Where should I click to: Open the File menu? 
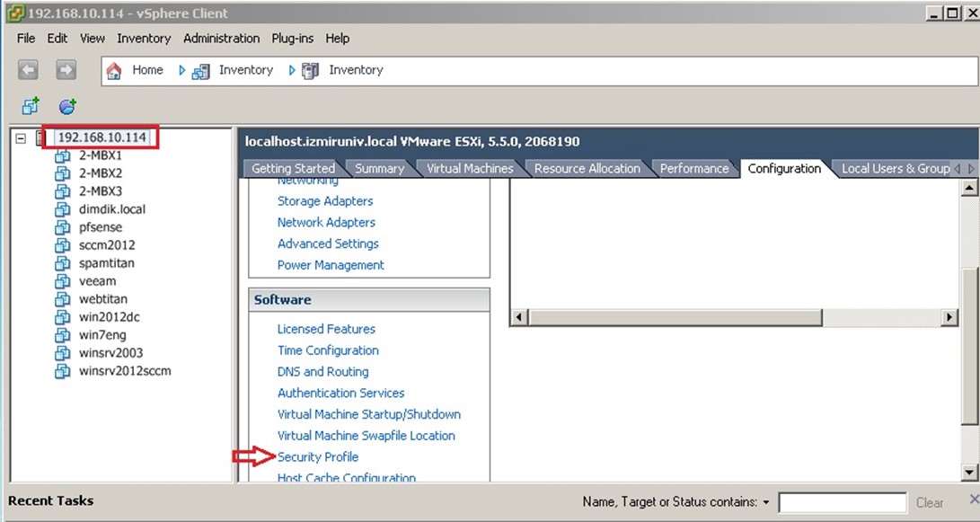point(26,39)
